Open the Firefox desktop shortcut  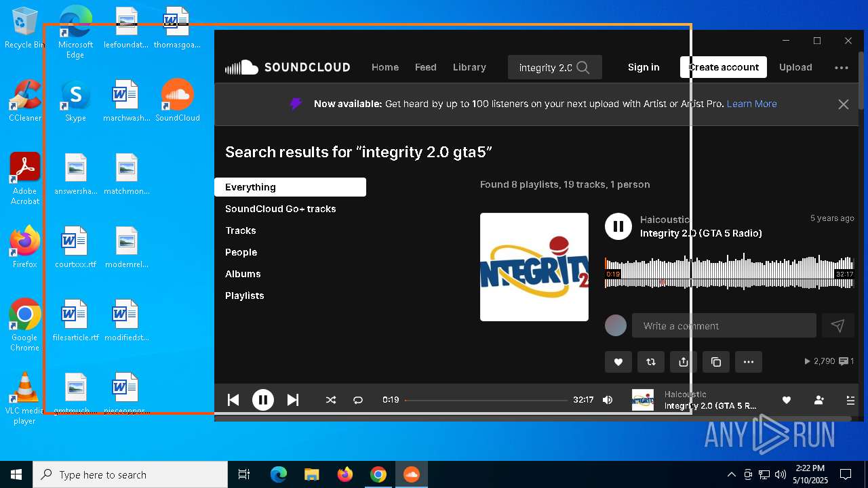[24, 247]
